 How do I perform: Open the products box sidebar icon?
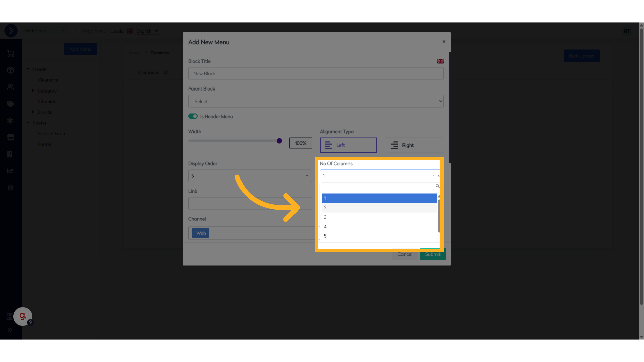[x=10, y=70]
